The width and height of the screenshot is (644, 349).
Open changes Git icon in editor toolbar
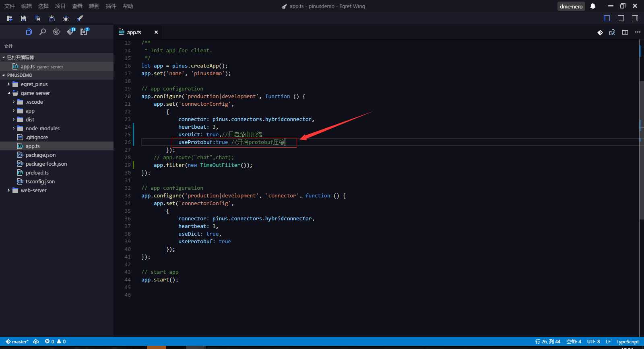click(x=600, y=32)
